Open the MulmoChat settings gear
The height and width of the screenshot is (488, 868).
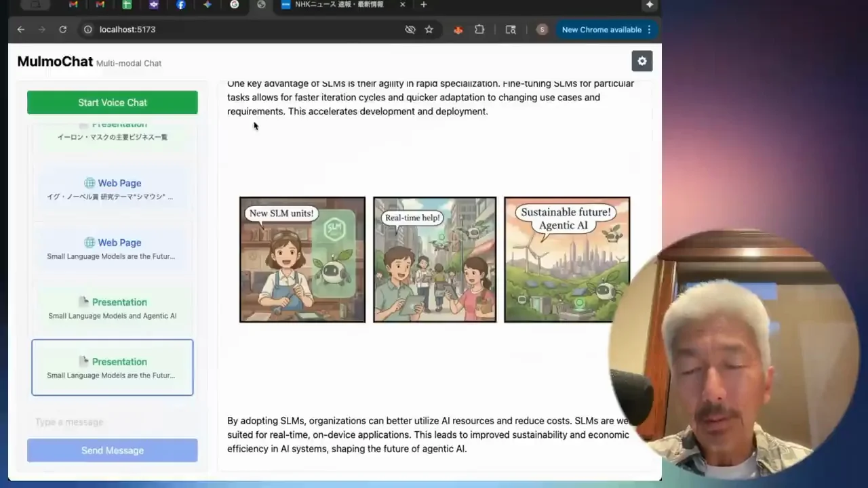[642, 61]
